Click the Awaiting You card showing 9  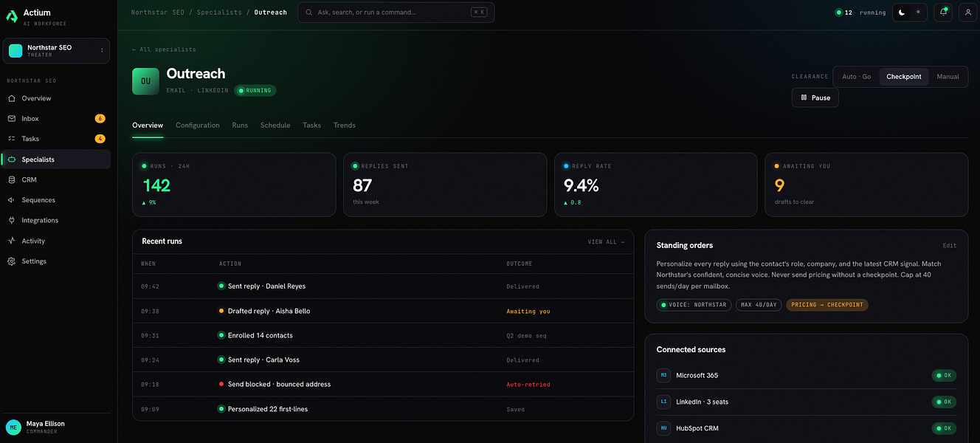pyautogui.click(x=866, y=185)
